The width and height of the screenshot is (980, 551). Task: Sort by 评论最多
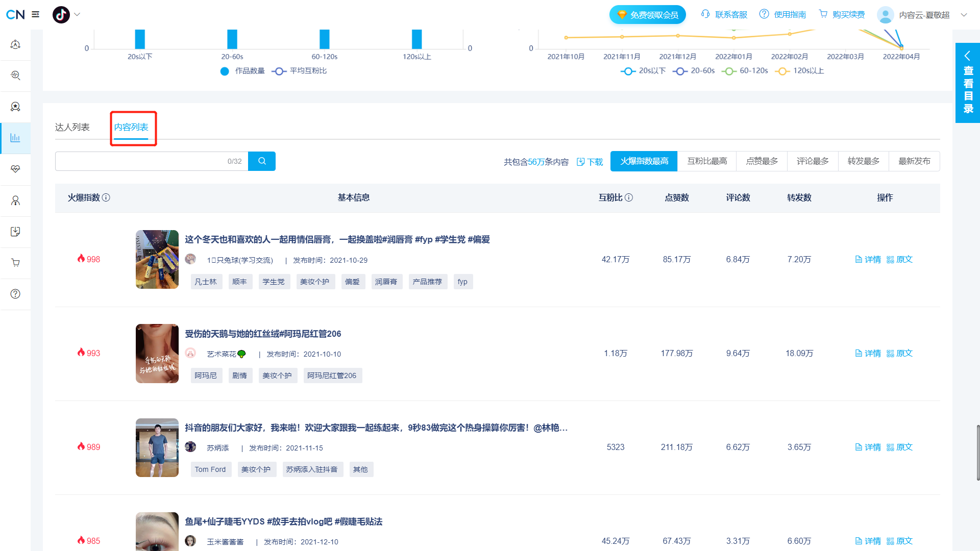tap(813, 161)
